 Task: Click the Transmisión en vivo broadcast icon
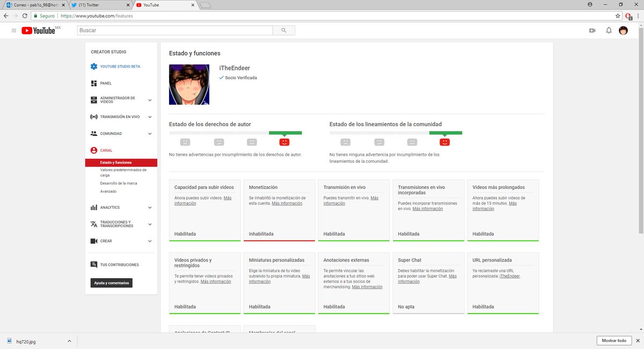[x=94, y=117]
